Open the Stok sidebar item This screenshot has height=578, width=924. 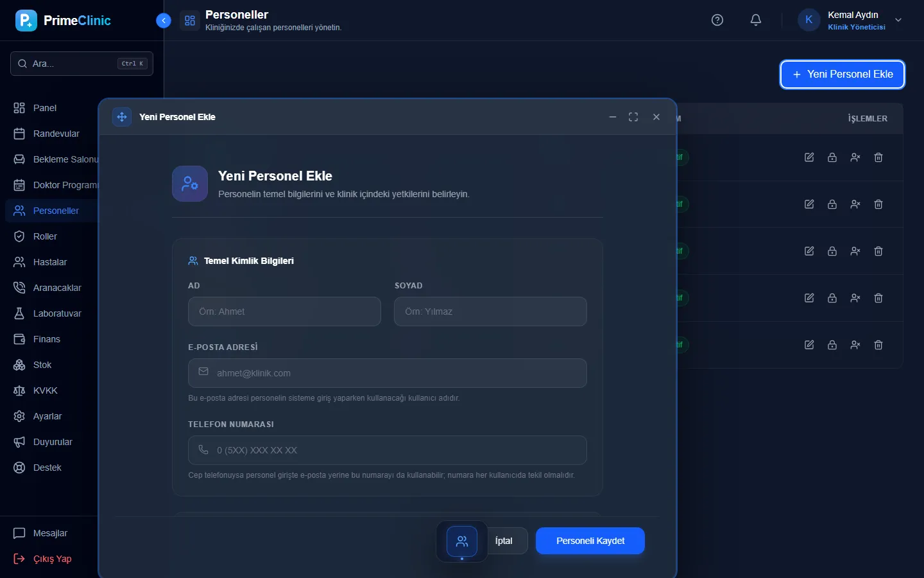(x=52, y=365)
